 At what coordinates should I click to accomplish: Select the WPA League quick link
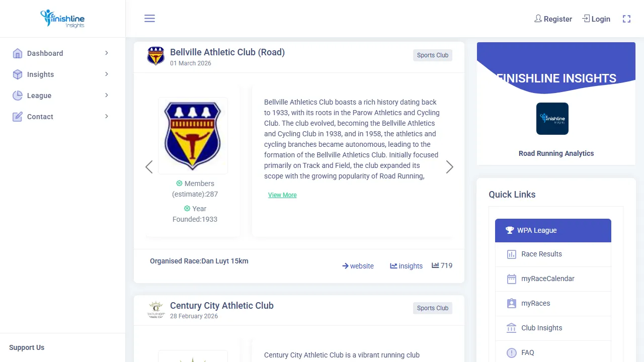553,230
